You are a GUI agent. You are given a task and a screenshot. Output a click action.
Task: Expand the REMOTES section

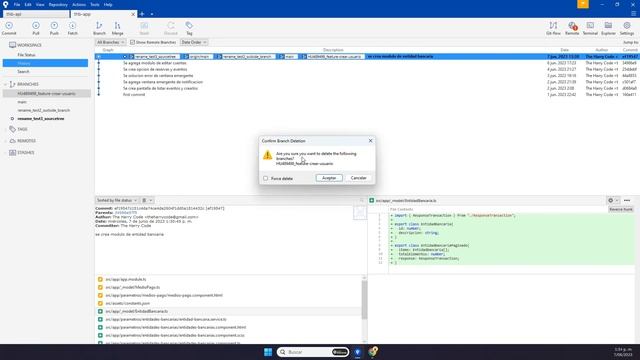tap(6, 141)
